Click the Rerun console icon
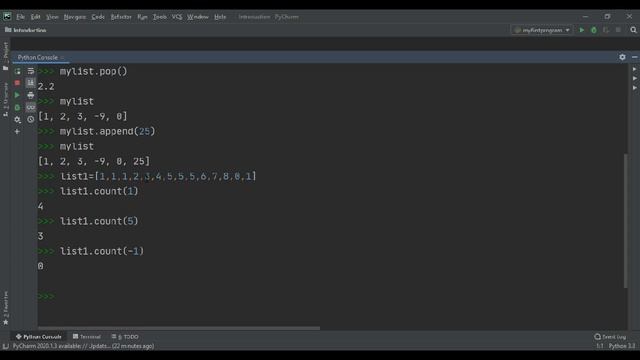 (x=17, y=71)
